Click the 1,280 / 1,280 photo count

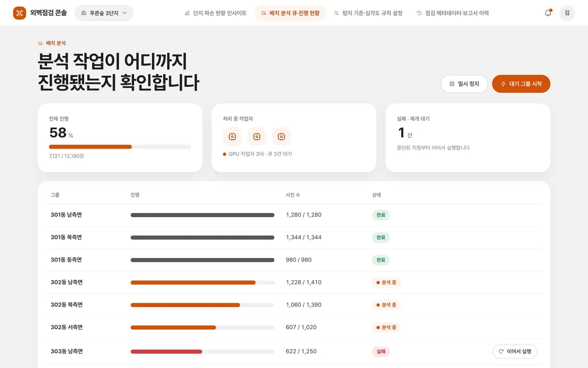304,215
